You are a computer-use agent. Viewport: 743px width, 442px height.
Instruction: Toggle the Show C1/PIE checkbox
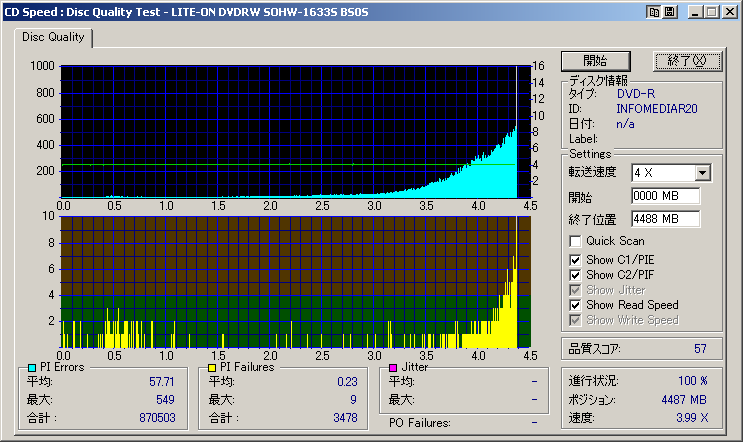point(575,260)
